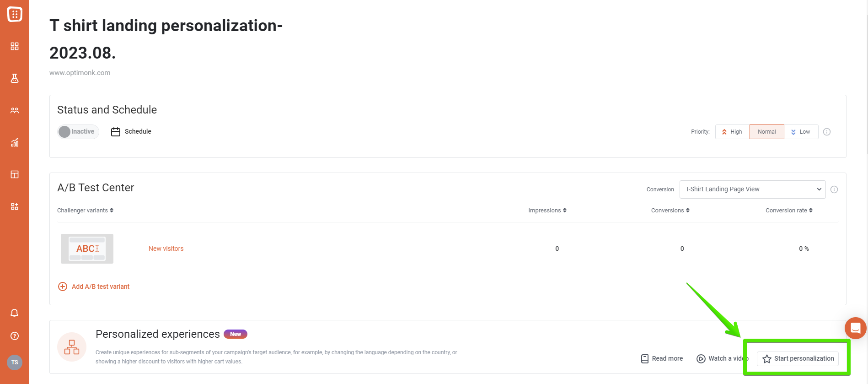
Task: Open the notifications bell icon
Action: pyautogui.click(x=15, y=313)
